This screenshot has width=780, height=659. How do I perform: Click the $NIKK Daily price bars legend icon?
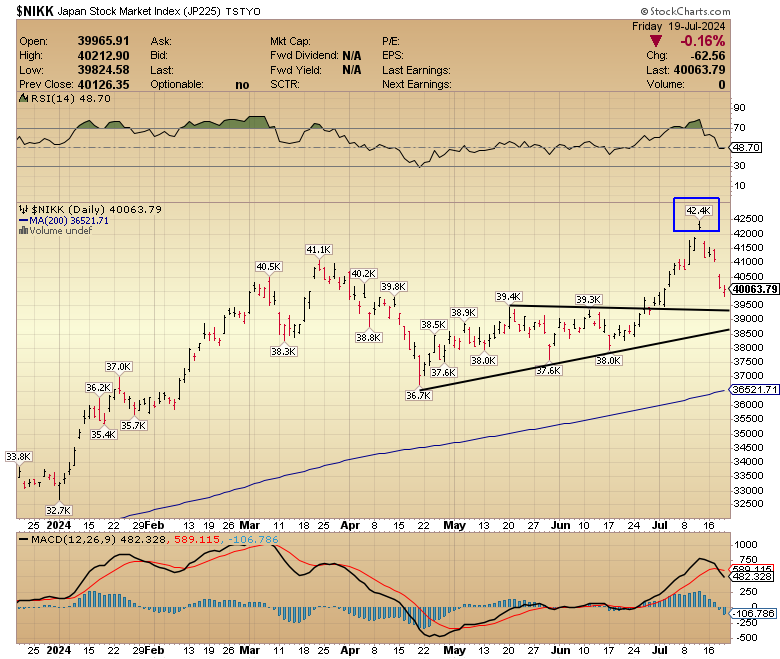[x=23, y=209]
